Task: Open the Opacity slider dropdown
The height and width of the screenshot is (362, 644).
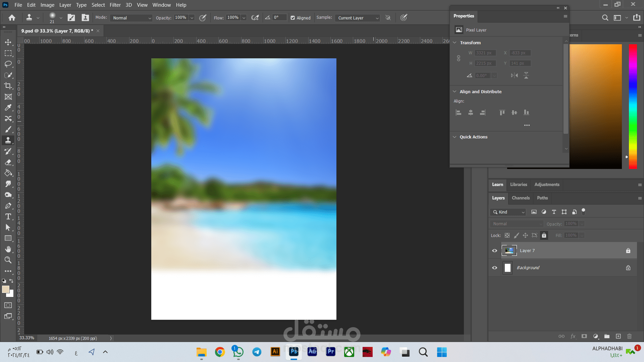Action: coord(192,18)
